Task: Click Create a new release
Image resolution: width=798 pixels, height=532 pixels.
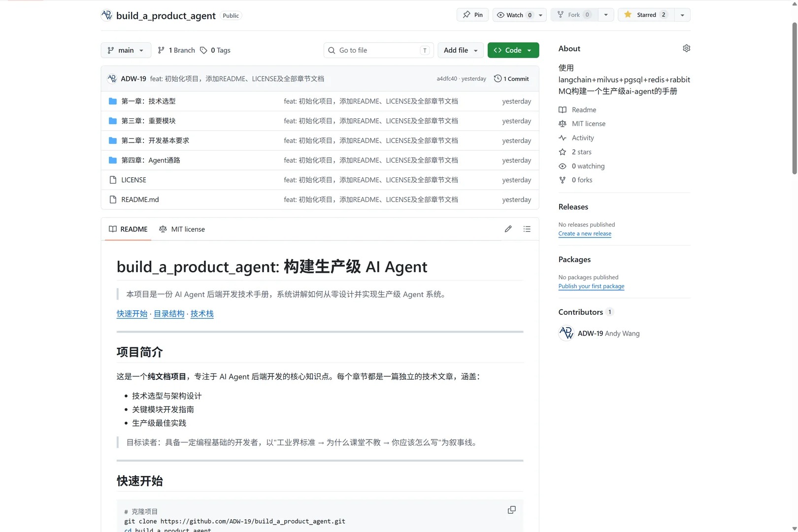Action: (x=585, y=233)
